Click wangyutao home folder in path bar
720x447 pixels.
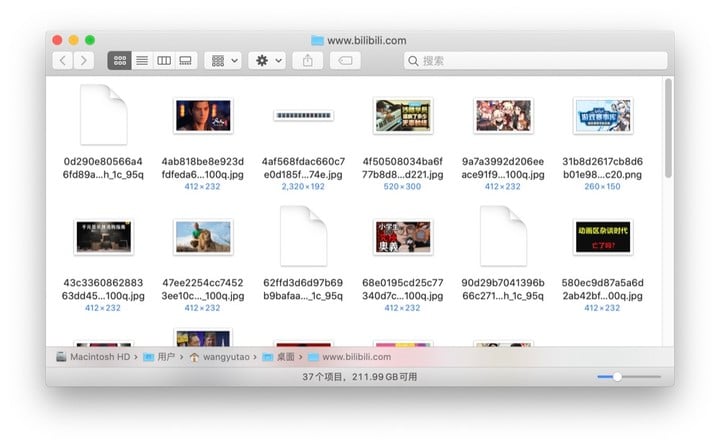(224, 357)
